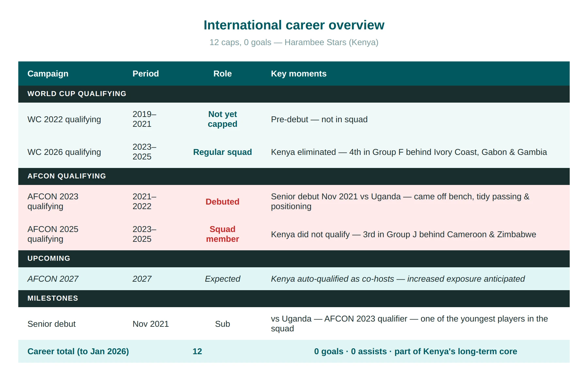
Task: Click the 'WC 2026 qualifying' cell
Action: coord(64,152)
